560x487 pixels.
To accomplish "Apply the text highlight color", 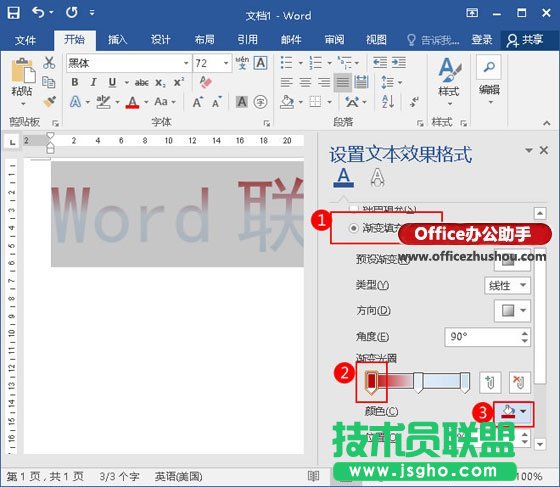I will [x=103, y=102].
